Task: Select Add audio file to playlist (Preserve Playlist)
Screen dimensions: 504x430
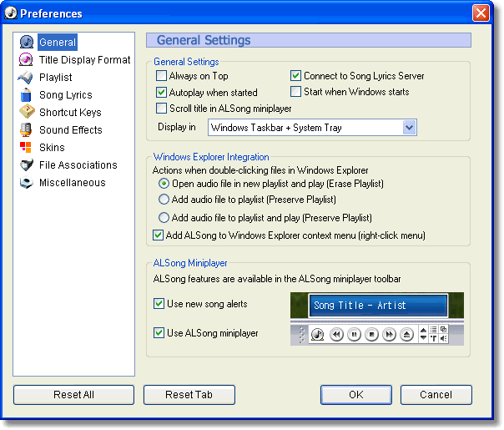Action: click(164, 200)
